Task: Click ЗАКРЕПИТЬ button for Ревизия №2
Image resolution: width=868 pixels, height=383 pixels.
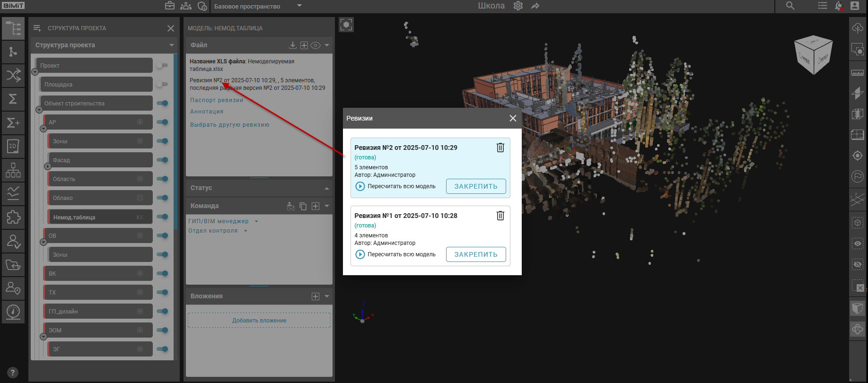Action: 475,186
